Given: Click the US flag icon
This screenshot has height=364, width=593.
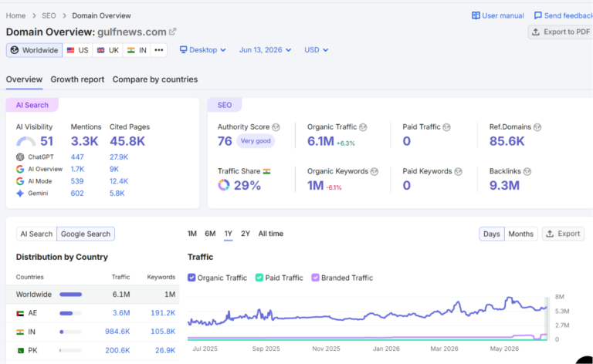Looking at the screenshot, I should point(71,50).
